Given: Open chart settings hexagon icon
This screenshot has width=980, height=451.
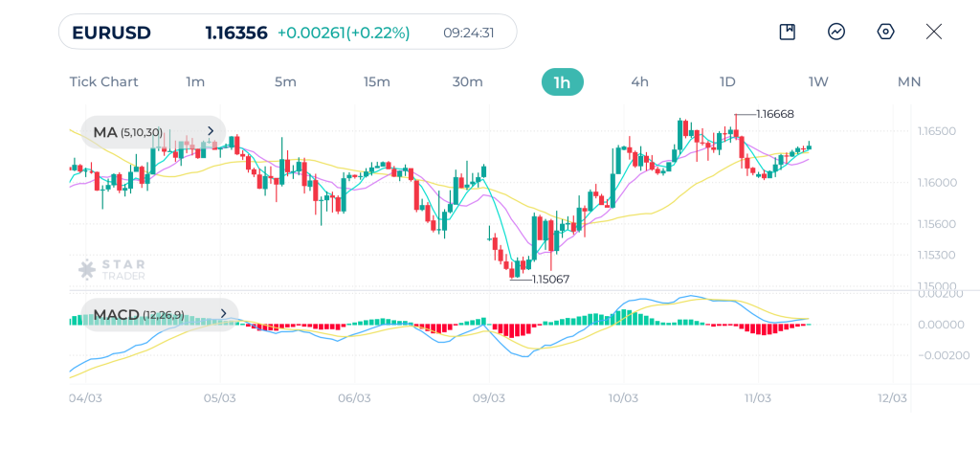Looking at the screenshot, I should click(x=886, y=32).
